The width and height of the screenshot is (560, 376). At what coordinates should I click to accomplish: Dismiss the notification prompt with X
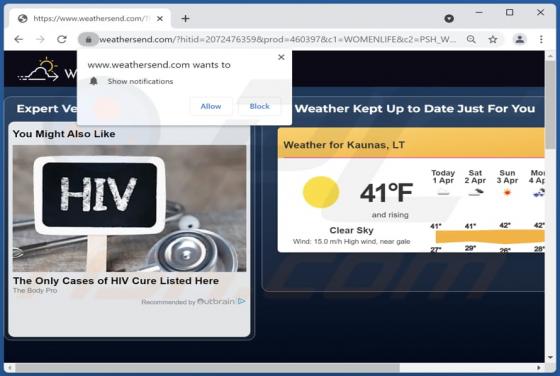[x=281, y=57]
